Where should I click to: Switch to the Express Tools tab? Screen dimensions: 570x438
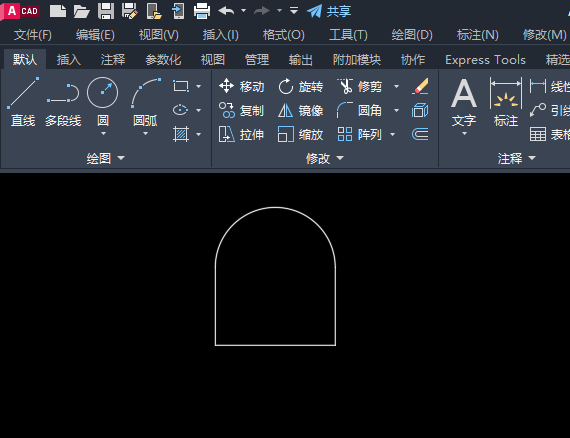pyautogui.click(x=485, y=60)
